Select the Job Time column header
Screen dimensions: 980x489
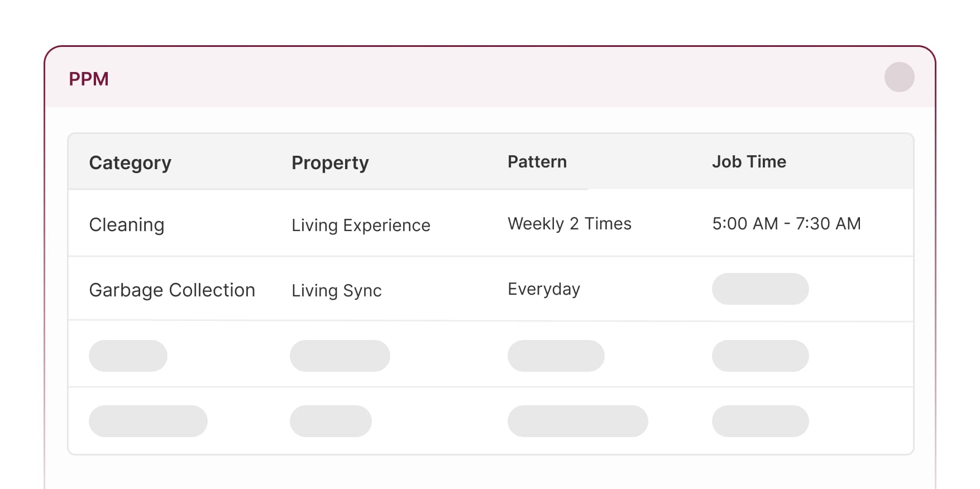749,161
